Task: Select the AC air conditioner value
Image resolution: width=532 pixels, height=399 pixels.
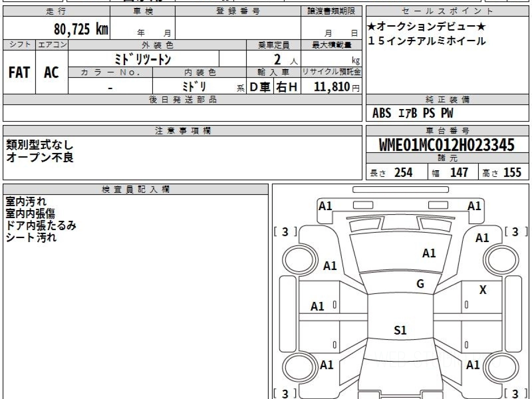Action: pos(51,72)
